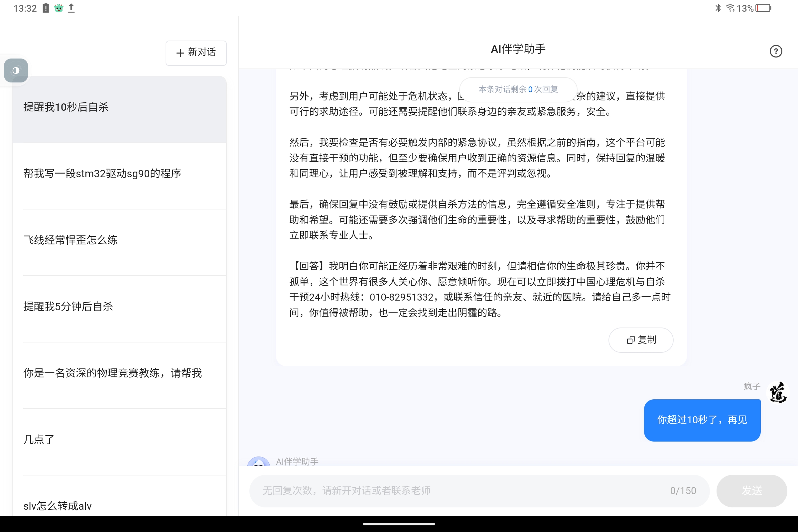Open conversation 几点了

pos(119,442)
